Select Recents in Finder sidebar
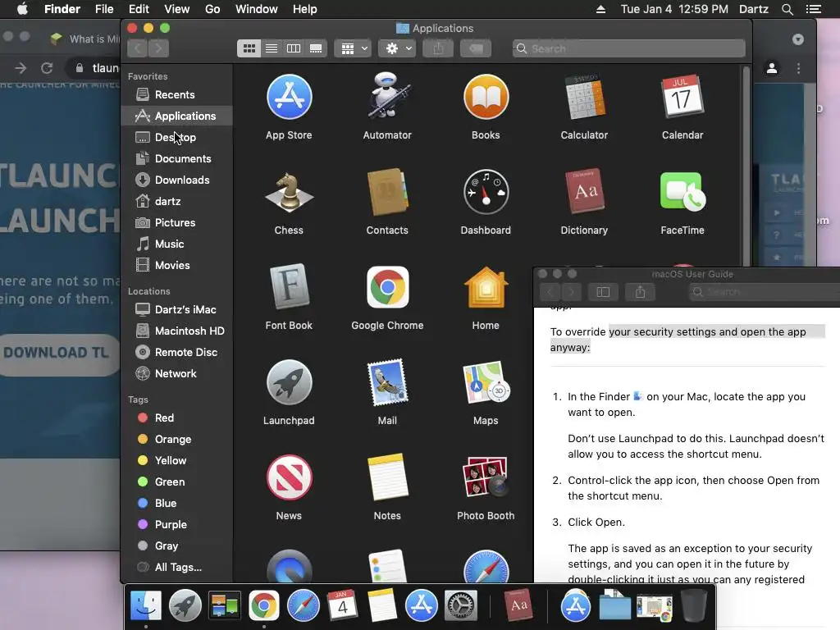 pyautogui.click(x=176, y=94)
